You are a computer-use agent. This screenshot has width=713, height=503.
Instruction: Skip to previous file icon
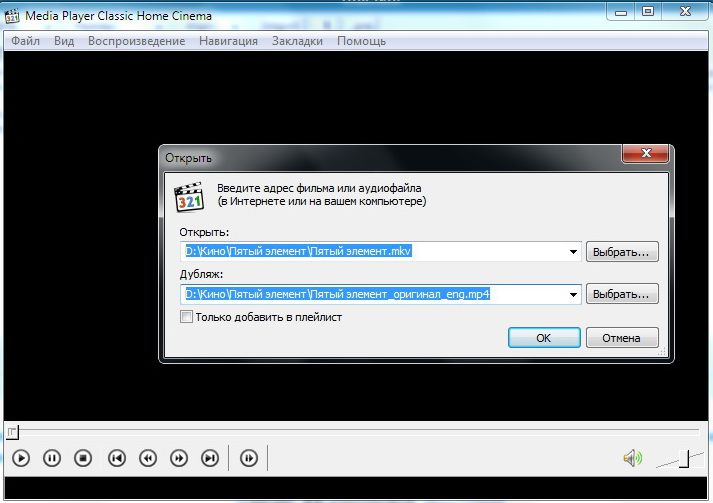[x=117, y=458]
